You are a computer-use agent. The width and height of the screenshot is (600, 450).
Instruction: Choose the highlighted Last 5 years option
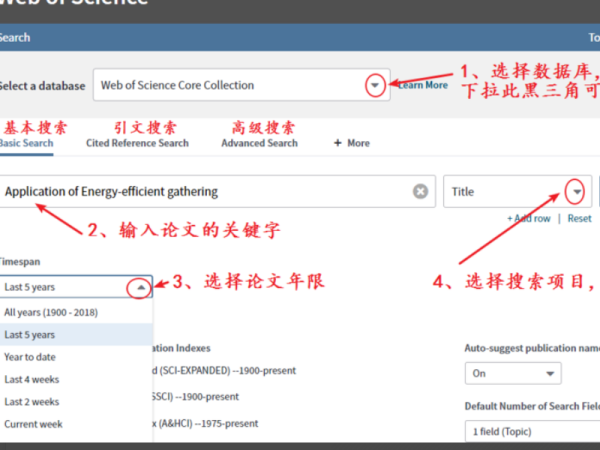(x=76, y=334)
